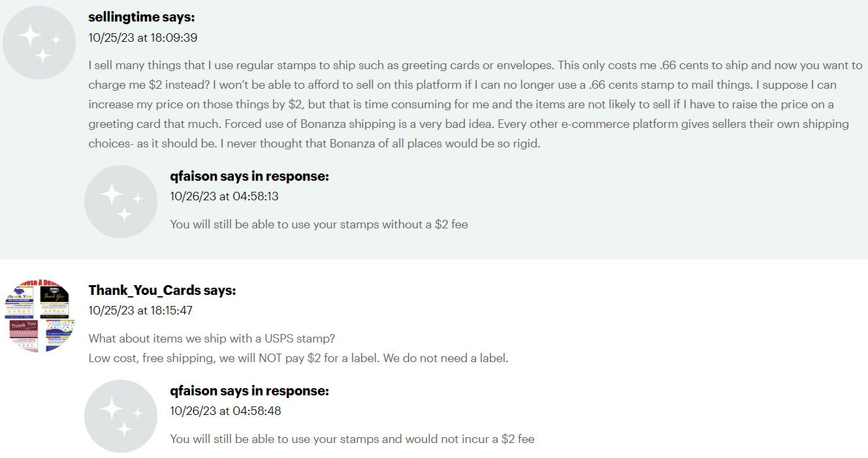Click qfaison's name above the 04:58:13 reply
This screenshot has height=458, width=868.
click(193, 176)
